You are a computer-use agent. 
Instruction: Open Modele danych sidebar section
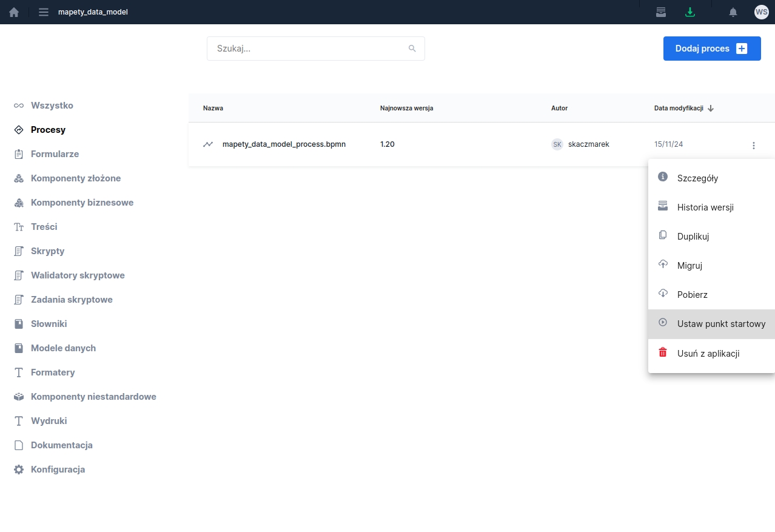pyautogui.click(x=63, y=348)
